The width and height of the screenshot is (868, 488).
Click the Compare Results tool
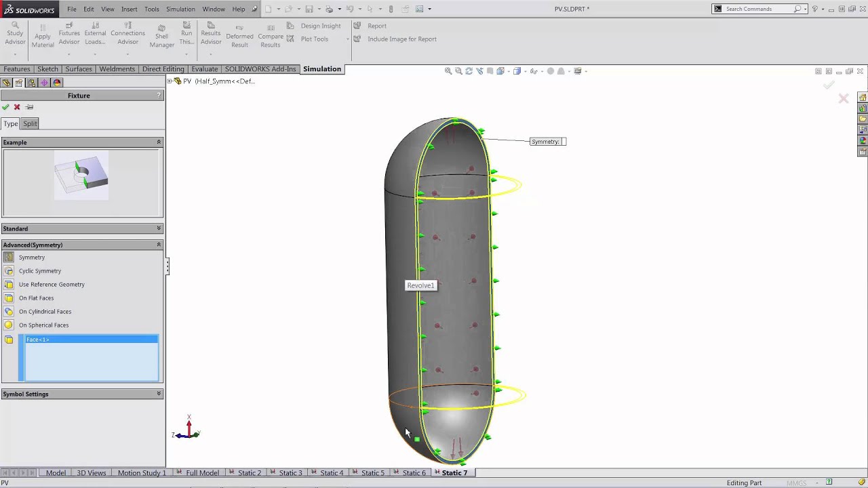tap(271, 37)
